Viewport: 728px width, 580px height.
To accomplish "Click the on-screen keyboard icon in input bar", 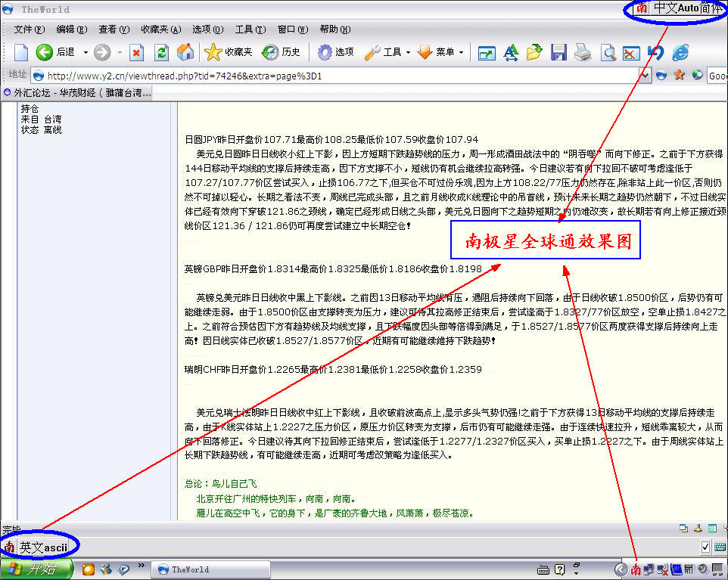I will coord(720,547).
